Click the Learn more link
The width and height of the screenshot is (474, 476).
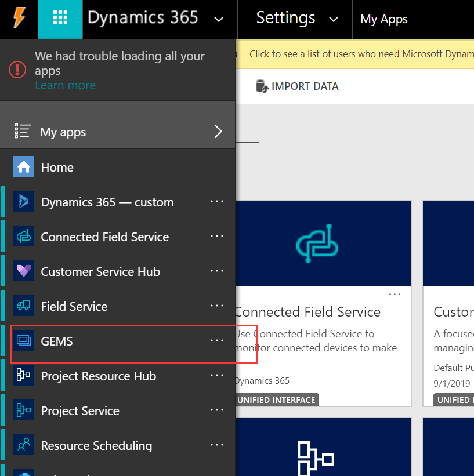(x=65, y=85)
